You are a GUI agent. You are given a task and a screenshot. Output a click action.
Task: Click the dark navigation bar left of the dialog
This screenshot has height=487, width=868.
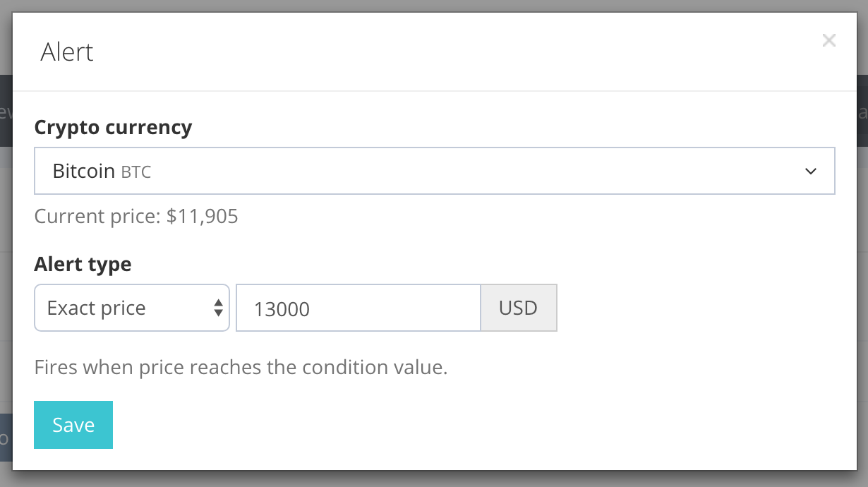tap(6, 110)
